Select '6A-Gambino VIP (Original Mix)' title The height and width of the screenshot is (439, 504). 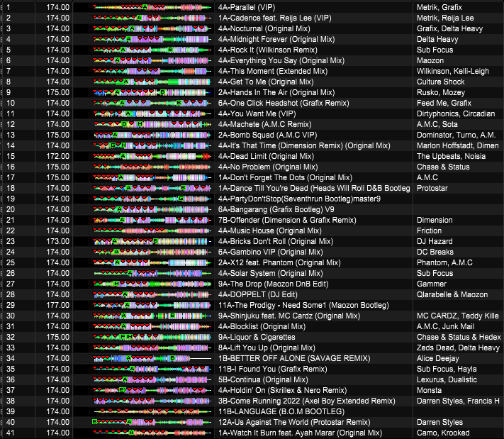(270, 252)
